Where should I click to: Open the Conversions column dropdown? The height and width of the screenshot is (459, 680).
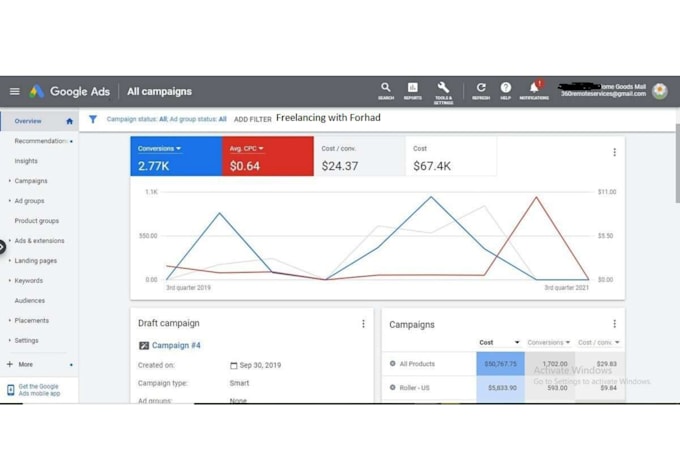(567, 342)
